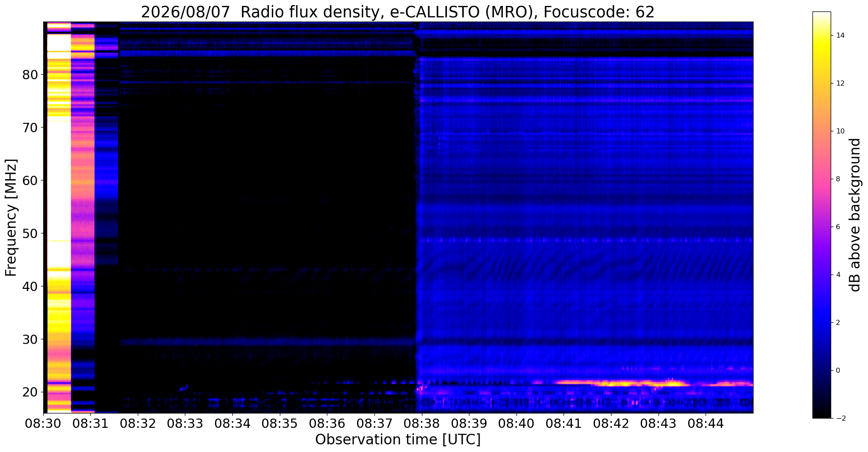Click the plot title with Focuscode 62
Screen dimensions: 868x452
(x=398, y=12)
